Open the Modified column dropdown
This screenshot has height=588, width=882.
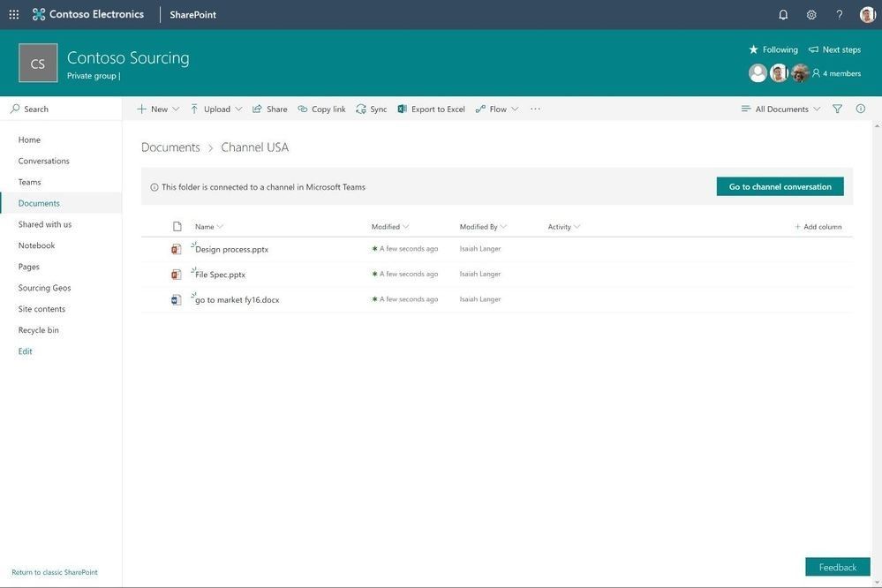[390, 227]
